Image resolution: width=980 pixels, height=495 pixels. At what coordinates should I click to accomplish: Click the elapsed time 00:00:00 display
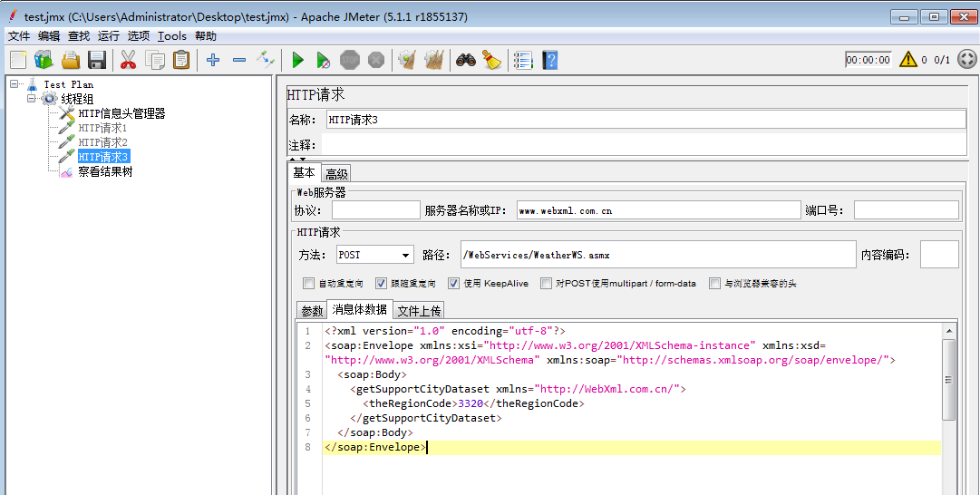868,59
